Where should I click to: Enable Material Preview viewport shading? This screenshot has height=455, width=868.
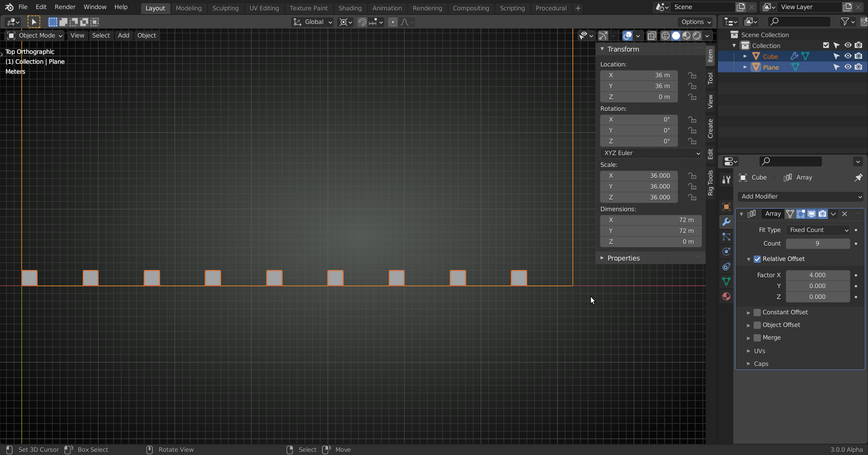tap(687, 35)
